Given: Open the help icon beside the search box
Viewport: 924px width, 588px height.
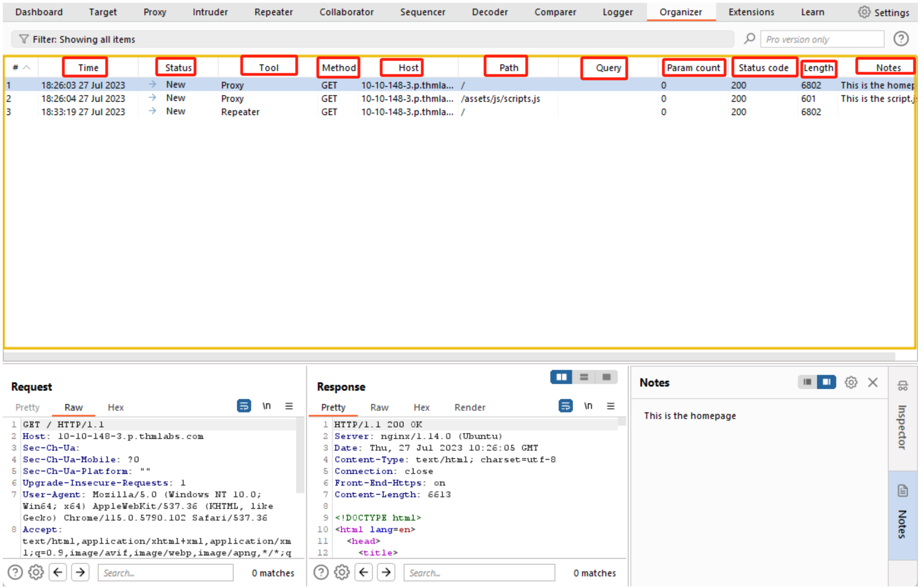Looking at the screenshot, I should pos(901,39).
